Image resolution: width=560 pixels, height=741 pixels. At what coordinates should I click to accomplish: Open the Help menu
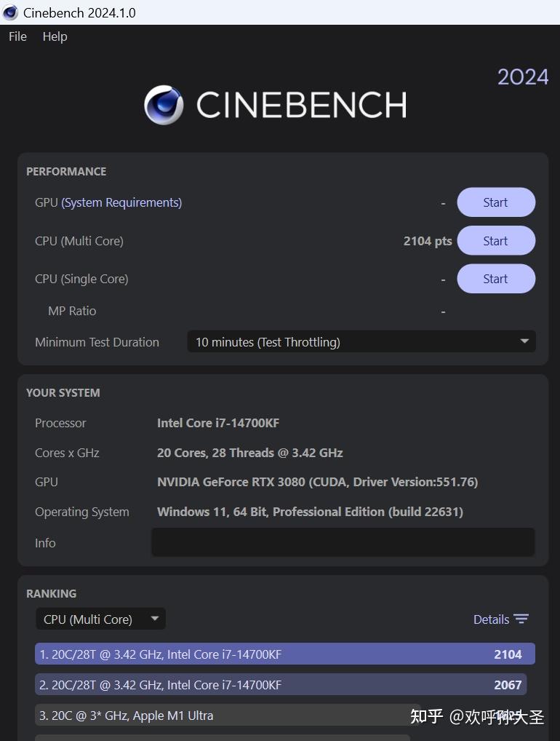pyautogui.click(x=55, y=36)
